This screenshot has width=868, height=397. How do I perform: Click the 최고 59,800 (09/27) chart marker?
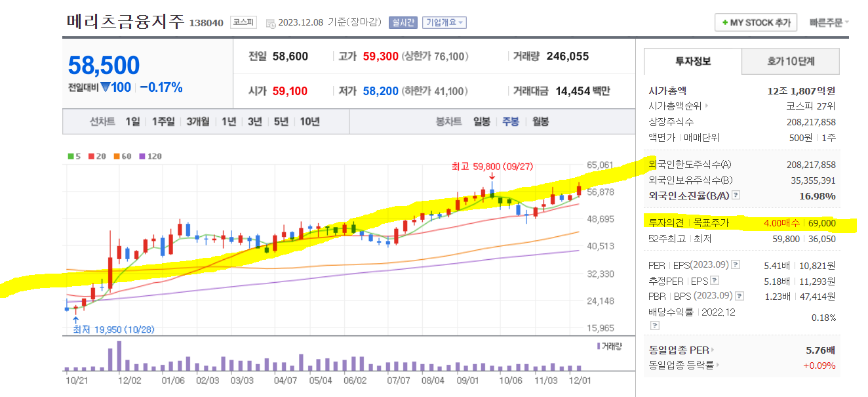point(492,167)
